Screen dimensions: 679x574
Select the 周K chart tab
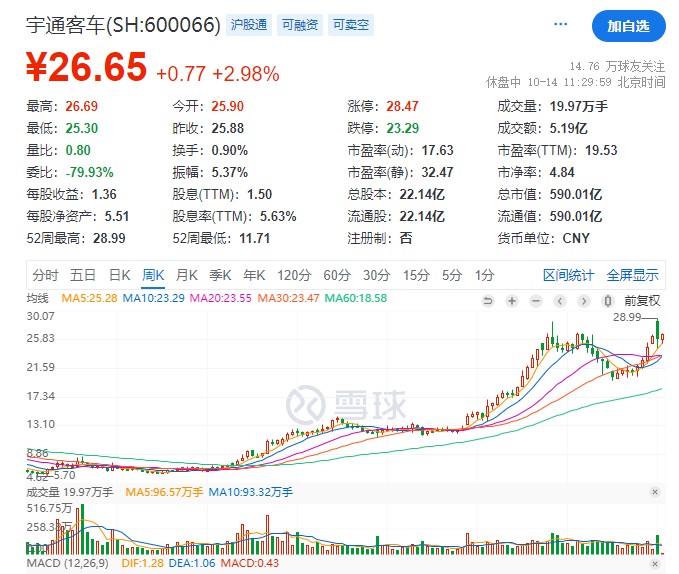point(153,275)
